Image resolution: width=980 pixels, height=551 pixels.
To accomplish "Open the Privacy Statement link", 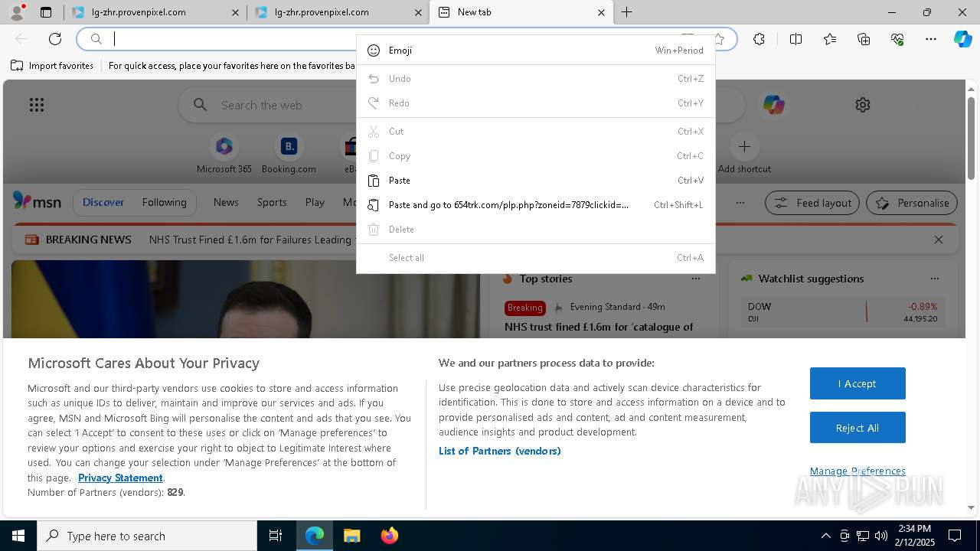I will click(120, 478).
